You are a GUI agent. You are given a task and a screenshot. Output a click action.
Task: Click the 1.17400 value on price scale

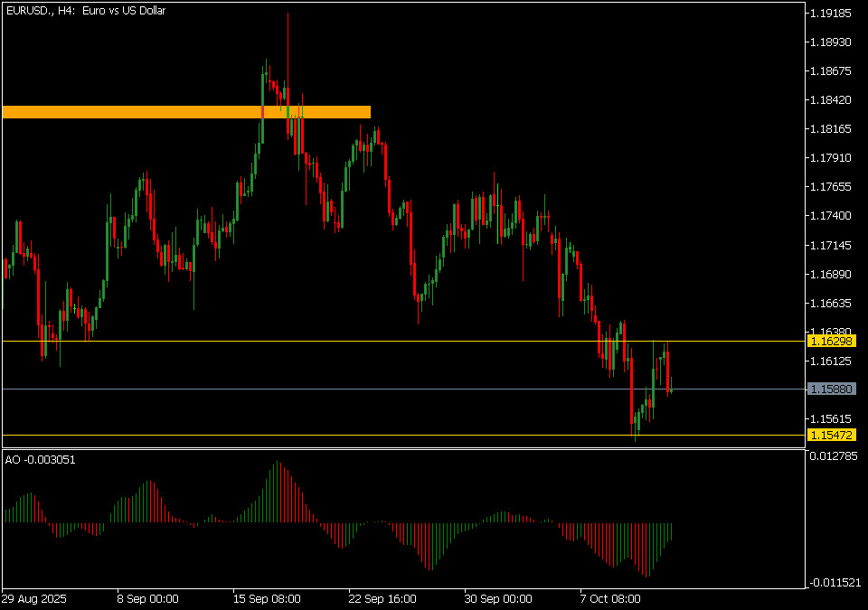pyautogui.click(x=832, y=216)
